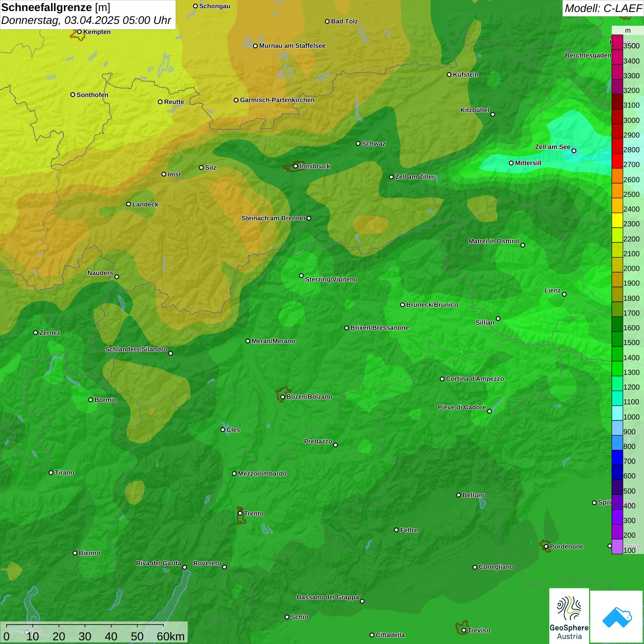The height and width of the screenshot is (644, 644).
Task: Click the Schongau city marker dot
Action: pyautogui.click(x=195, y=6)
